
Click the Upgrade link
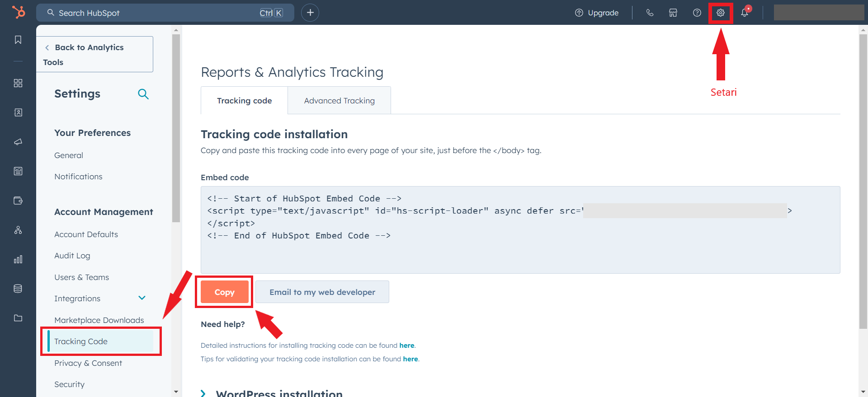click(597, 13)
